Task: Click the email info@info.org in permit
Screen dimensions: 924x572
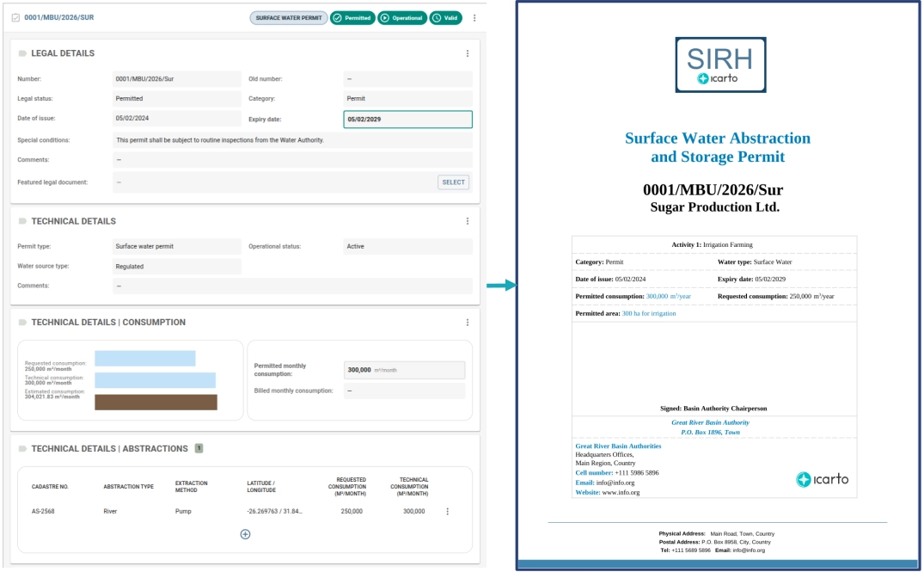Action: (x=615, y=483)
